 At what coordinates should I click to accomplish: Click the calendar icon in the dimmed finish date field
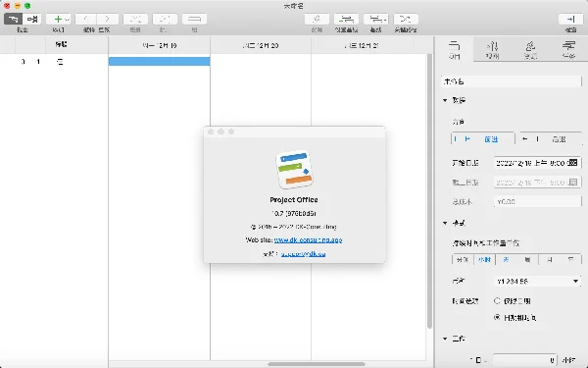(572, 183)
